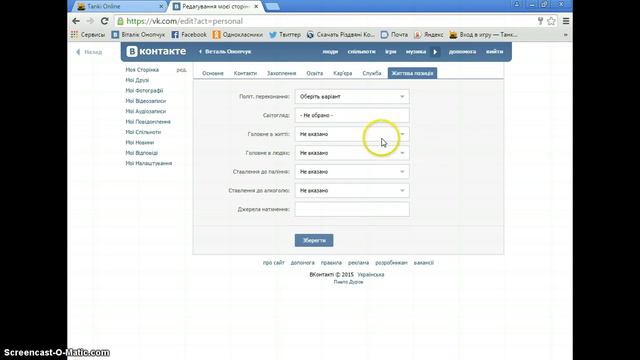Open the Одноклассники bookmark
The image size is (640, 360).
pos(238,35)
